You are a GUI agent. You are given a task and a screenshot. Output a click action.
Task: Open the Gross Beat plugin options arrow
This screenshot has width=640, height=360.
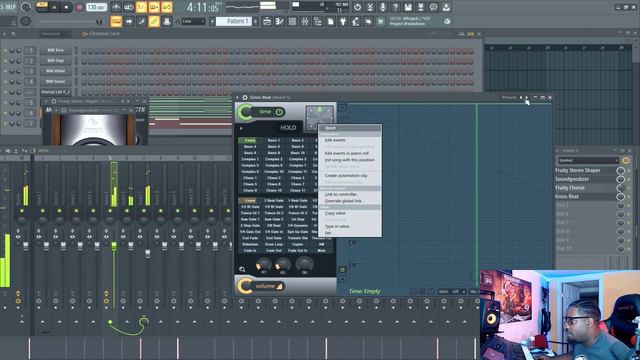(x=238, y=98)
